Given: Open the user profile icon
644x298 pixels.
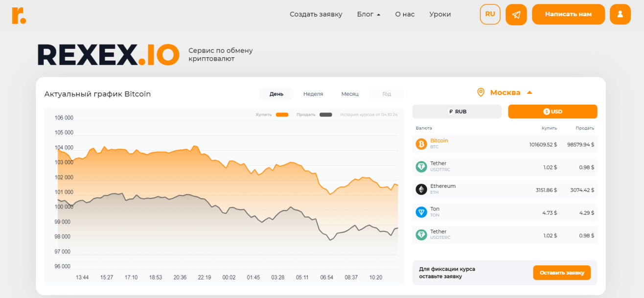Looking at the screenshot, I should 620,14.
